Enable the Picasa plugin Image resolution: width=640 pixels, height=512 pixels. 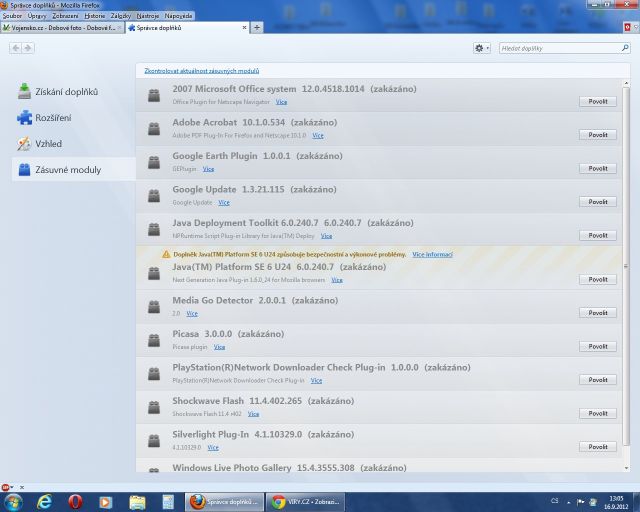click(598, 346)
